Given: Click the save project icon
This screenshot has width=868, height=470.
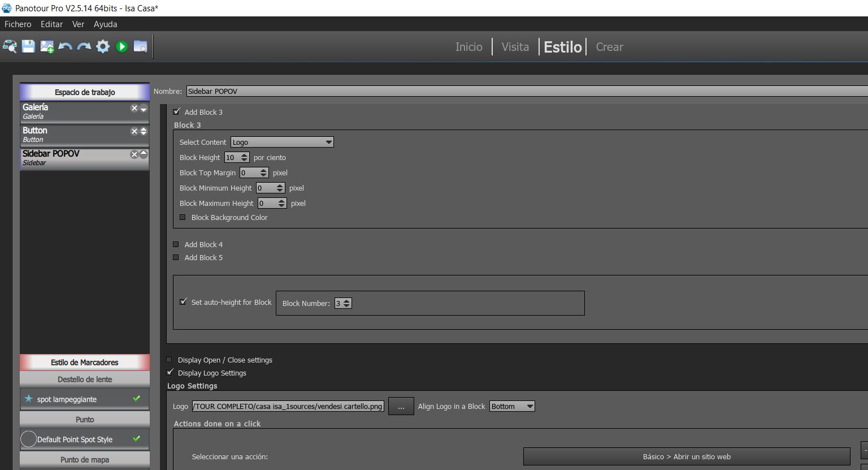Looking at the screenshot, I should (28, 46).
